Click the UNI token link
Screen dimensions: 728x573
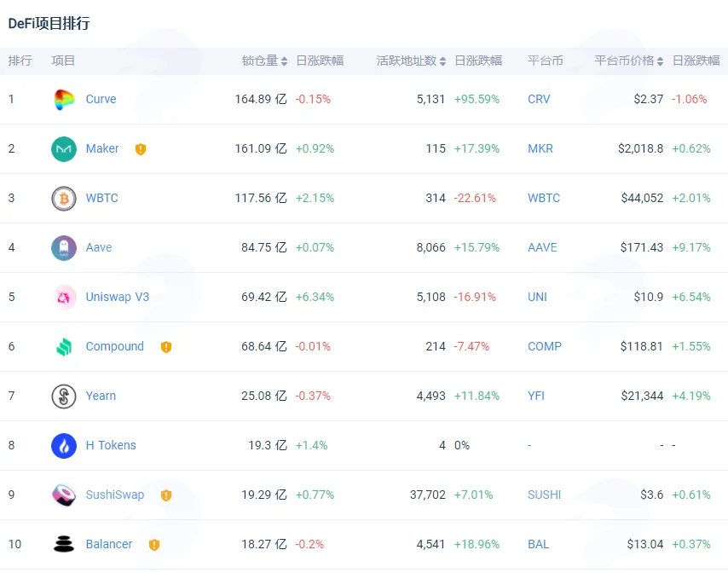(x=537, y=297)
